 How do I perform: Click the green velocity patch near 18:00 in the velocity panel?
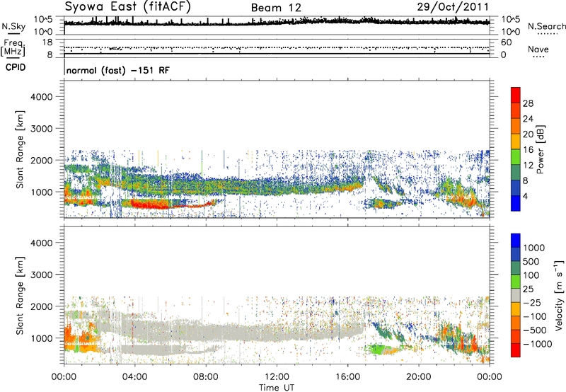[379, 350]
